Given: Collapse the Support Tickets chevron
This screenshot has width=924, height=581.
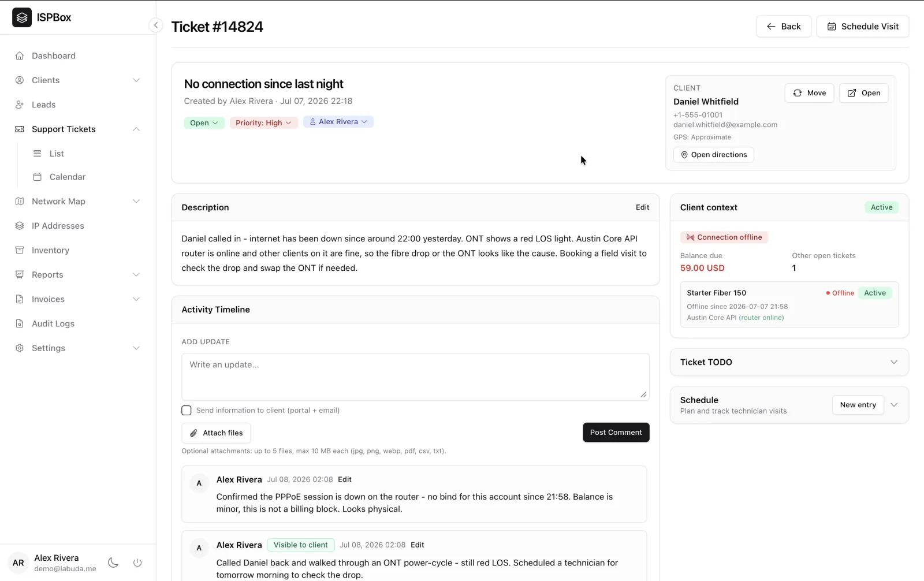Looking at the screenshot, I should coord(136,129).
